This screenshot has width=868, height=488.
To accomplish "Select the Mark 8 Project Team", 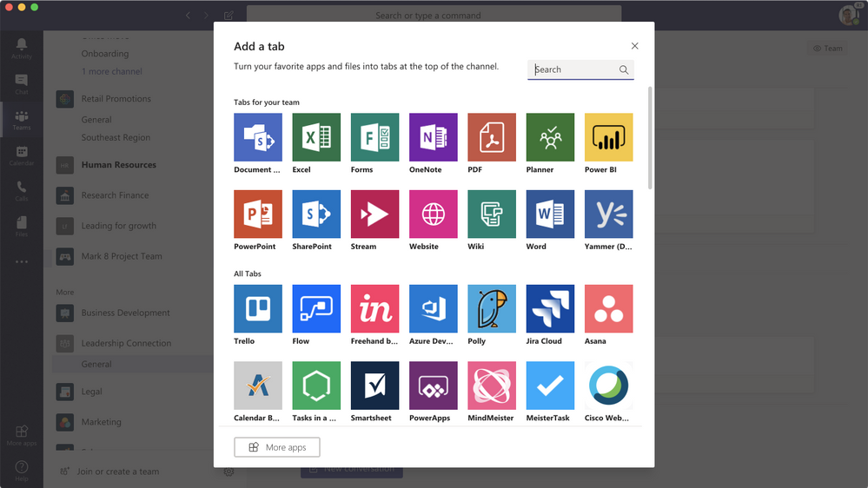I will click(122, 256).
